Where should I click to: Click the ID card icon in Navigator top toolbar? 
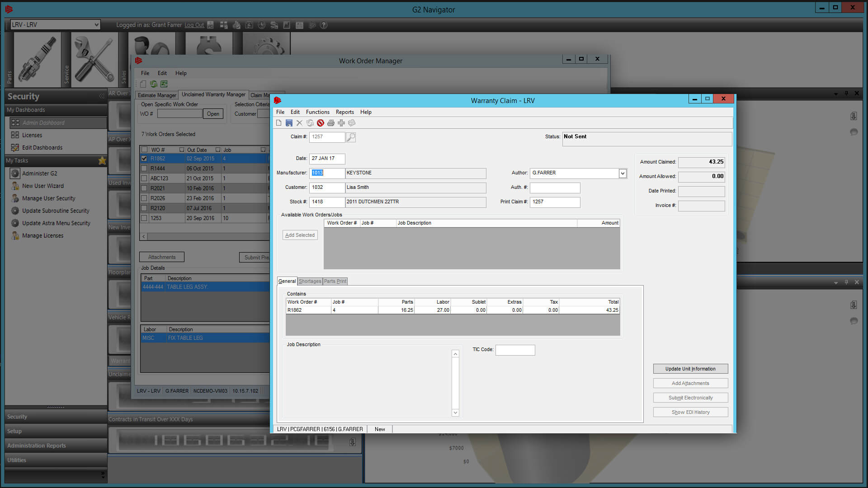[249, 25]
